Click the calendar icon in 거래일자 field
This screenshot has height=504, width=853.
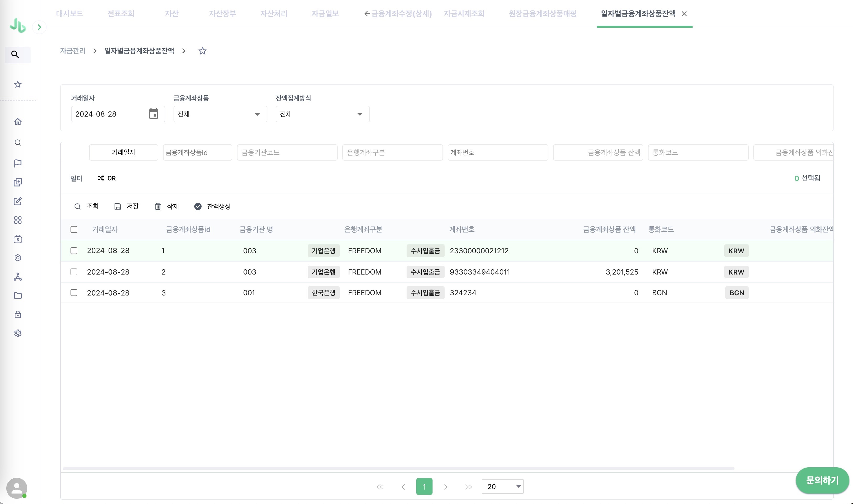[154, 114]
